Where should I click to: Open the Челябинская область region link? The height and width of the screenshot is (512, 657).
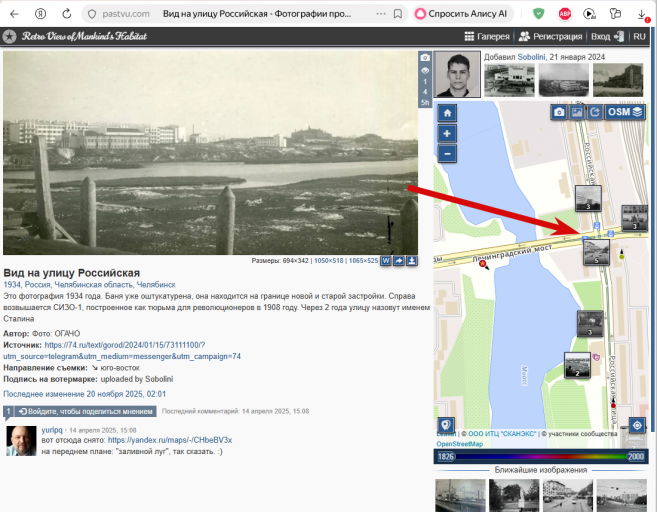point(93,284)
